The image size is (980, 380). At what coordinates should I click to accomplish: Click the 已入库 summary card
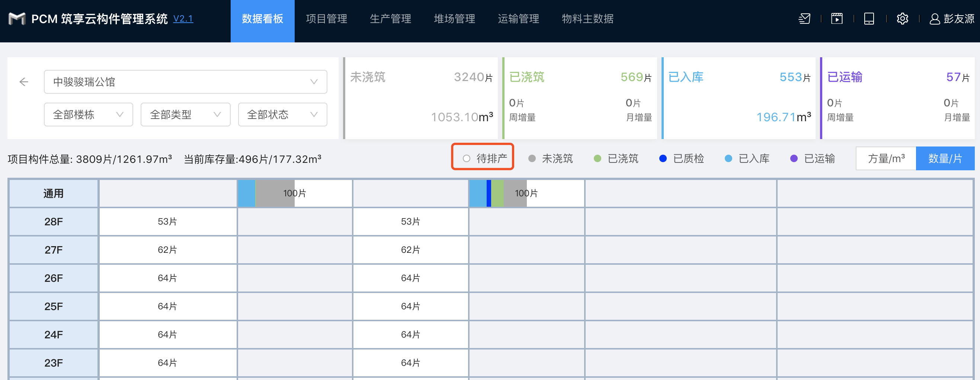pos(739,98)
